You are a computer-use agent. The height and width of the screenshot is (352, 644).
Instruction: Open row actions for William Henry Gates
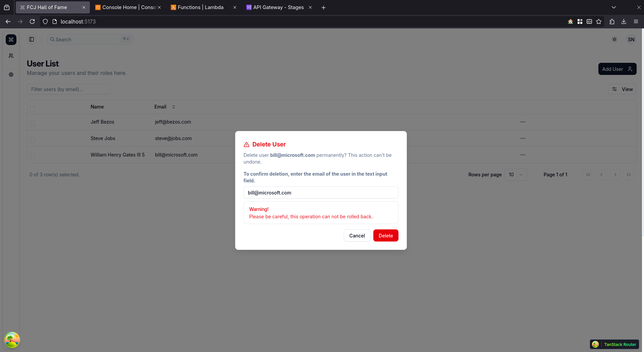523,155
